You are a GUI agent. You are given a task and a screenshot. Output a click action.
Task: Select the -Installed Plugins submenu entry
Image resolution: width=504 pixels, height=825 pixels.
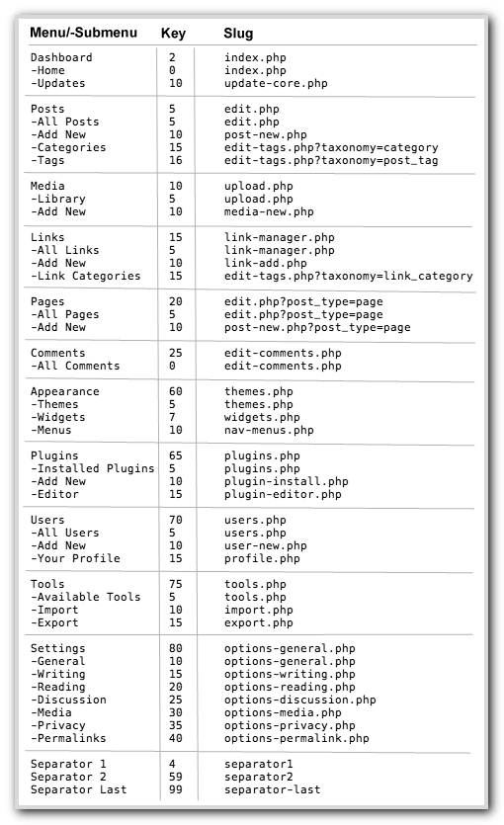coord(92,468)
